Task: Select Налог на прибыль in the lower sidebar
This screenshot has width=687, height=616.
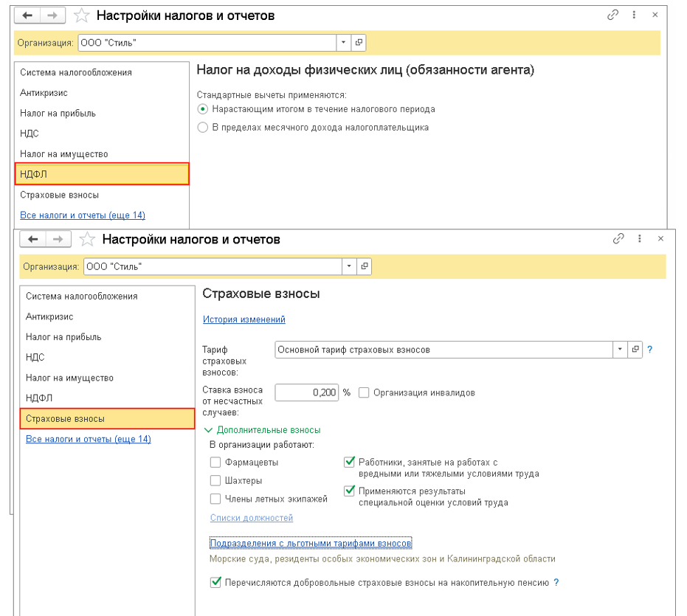Action: [63, 337]
